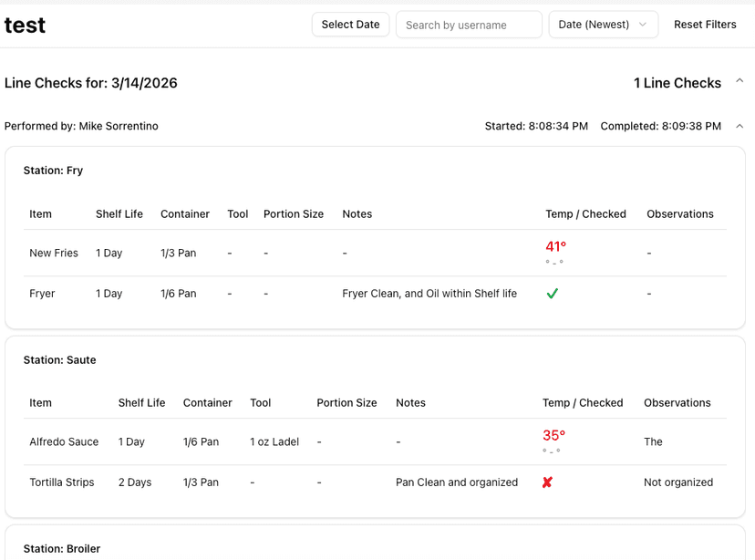Click the Select Date button
755x560 pixels.
(350, 25)
